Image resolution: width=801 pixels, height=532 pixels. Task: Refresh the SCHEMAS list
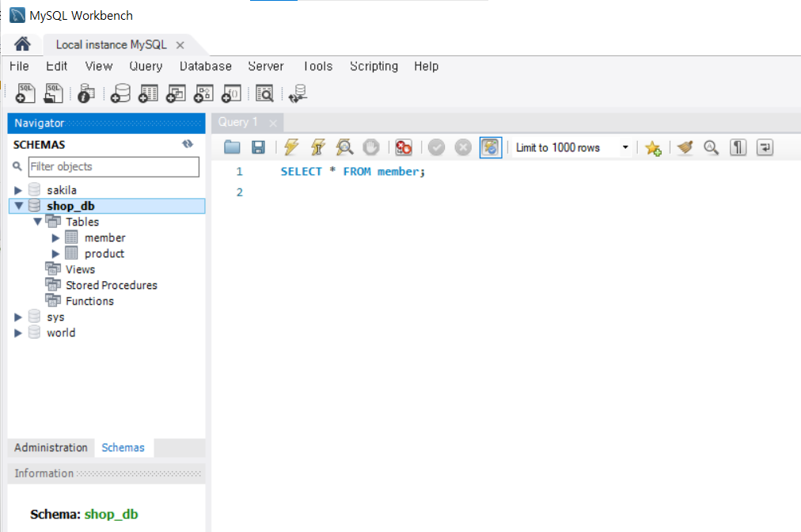coord(188,144)
